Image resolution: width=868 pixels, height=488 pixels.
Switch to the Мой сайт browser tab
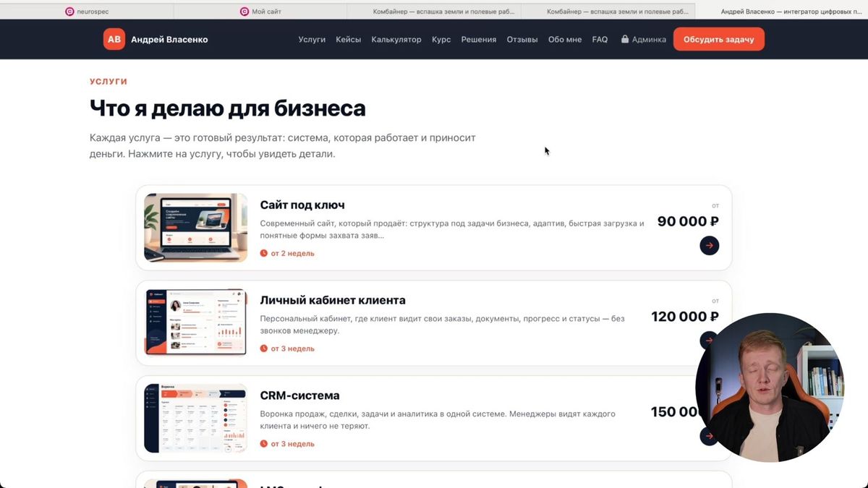tap(260, 12)
